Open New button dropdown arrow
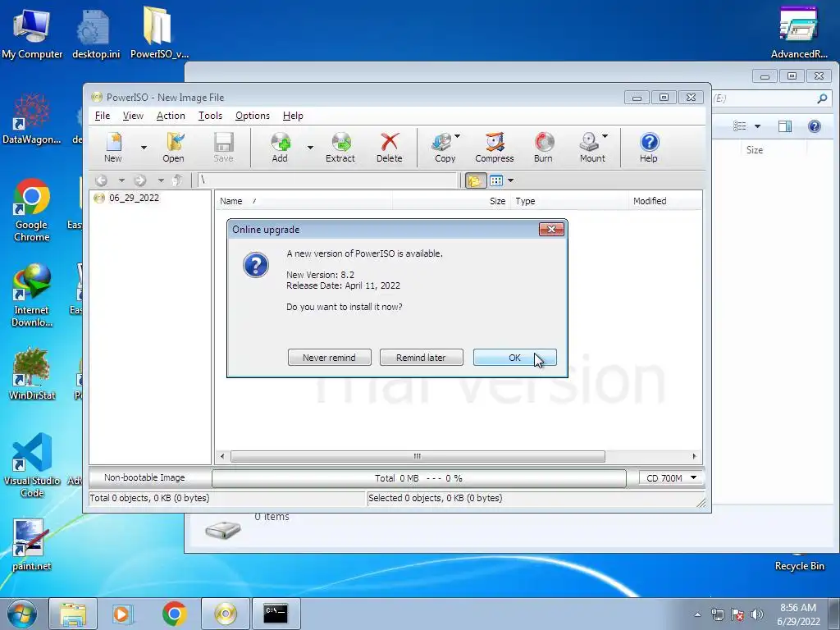This screenshot has height=630, width=840. (144, 148)
